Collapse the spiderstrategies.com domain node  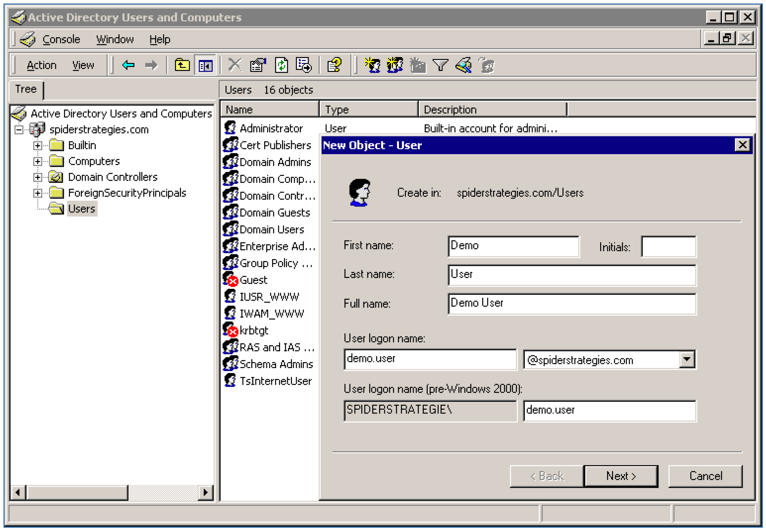click(x=19, y=130)
